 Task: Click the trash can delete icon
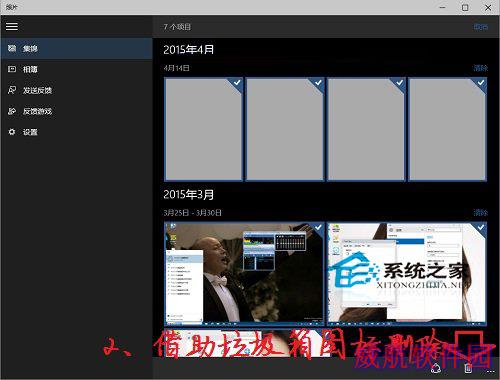tap(468, 368)
